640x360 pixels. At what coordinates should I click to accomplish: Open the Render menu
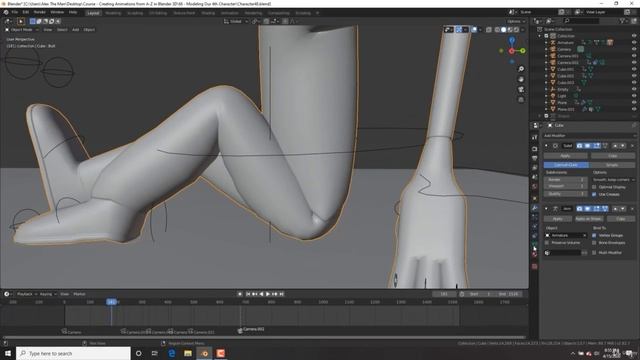[40, 12]
